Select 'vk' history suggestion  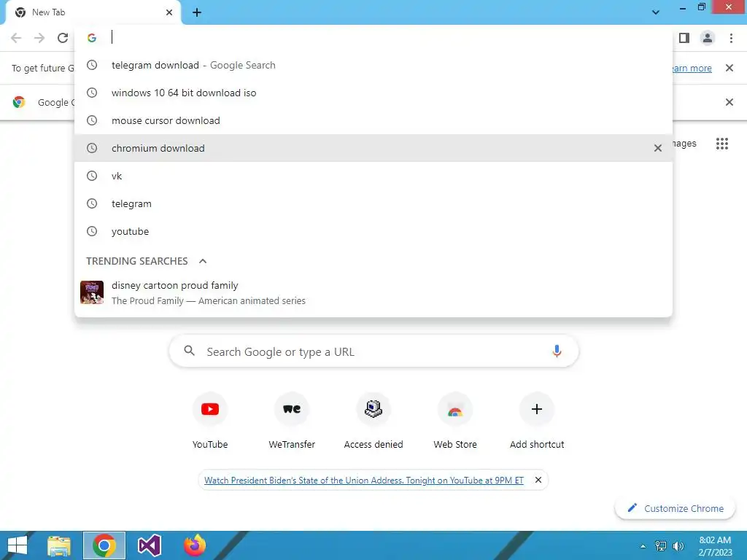(373, 176)
